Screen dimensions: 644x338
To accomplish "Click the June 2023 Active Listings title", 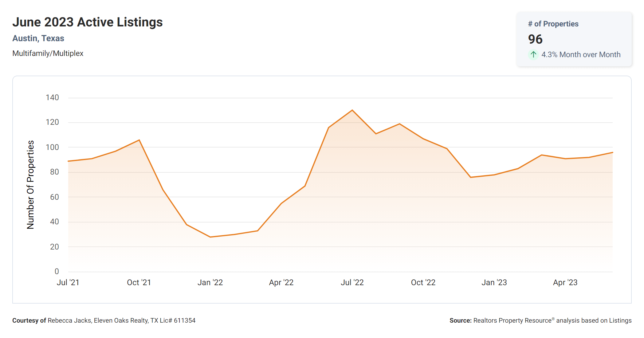I will 88,22.
